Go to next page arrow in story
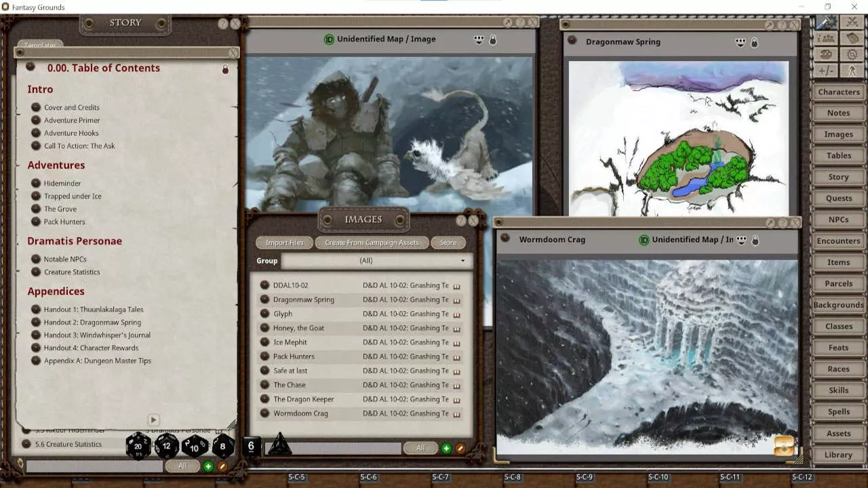Viewport: 868px width, 488px height. click(153, 420)
